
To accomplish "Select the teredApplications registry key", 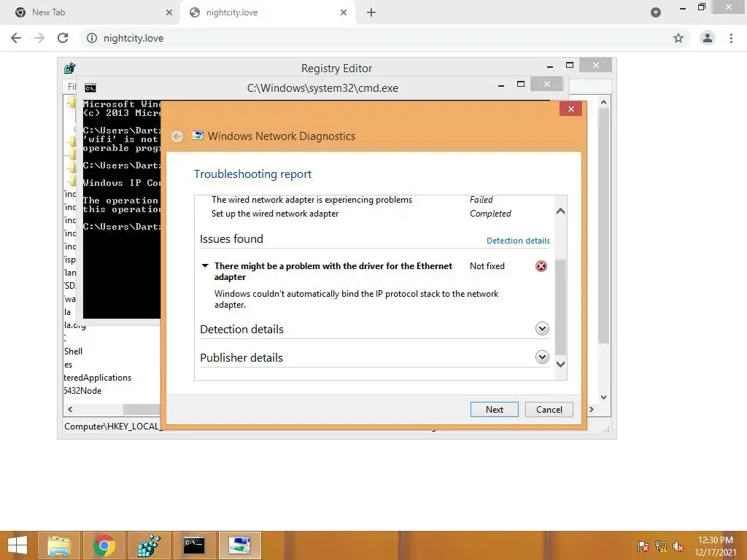I will click(x=98, y=378).
